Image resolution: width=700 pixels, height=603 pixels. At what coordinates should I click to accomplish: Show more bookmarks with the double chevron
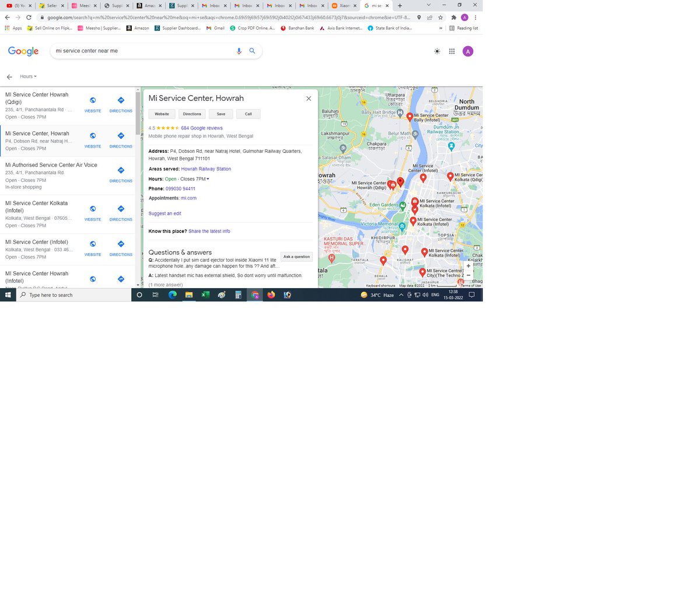(440, 28)
